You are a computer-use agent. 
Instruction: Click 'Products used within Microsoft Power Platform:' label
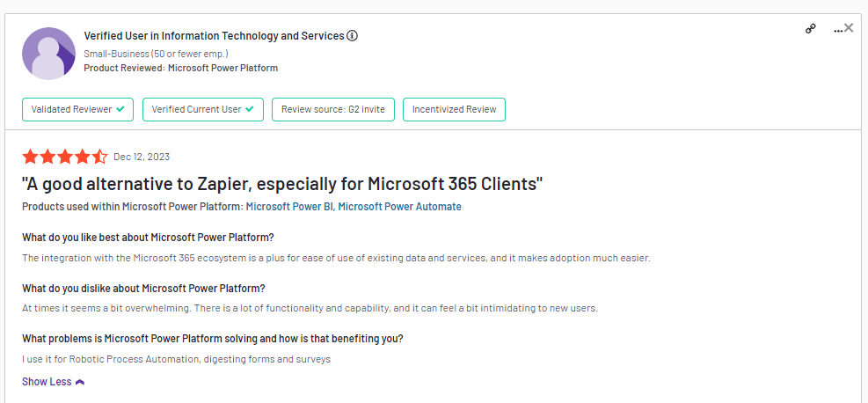(x=133, y=207)
